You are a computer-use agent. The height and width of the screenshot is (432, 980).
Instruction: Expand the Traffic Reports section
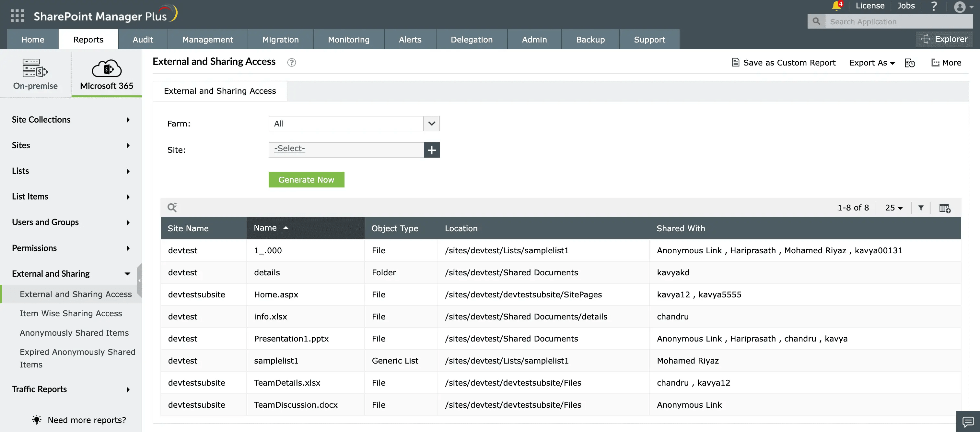coord(71,389)
